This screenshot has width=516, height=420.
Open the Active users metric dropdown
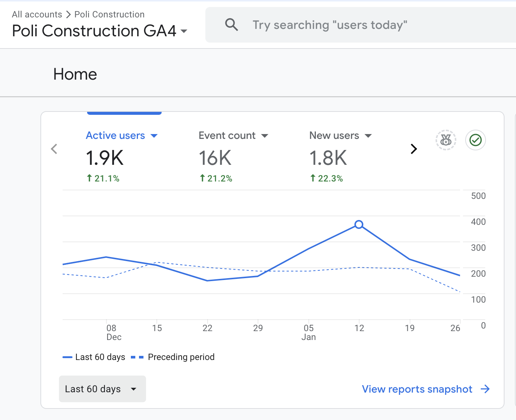[x=154, y=136]
